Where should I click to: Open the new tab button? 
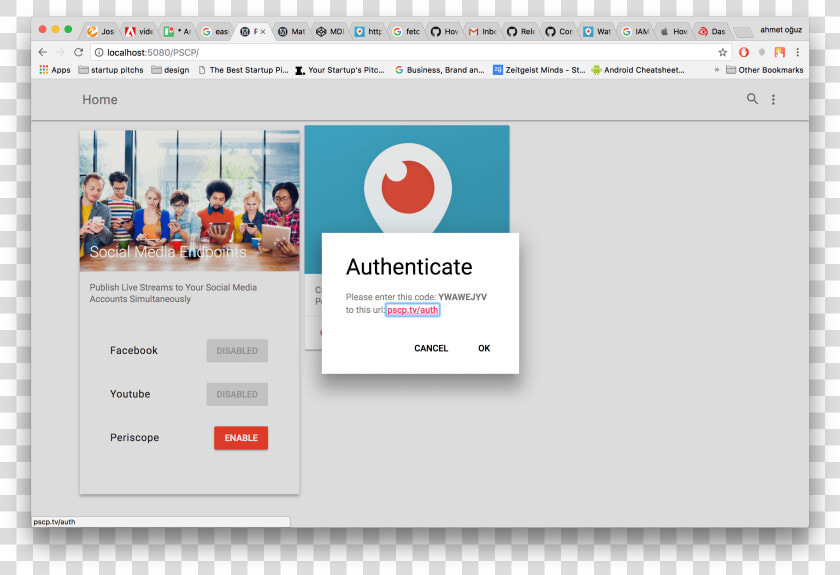(x=742, y=32)
